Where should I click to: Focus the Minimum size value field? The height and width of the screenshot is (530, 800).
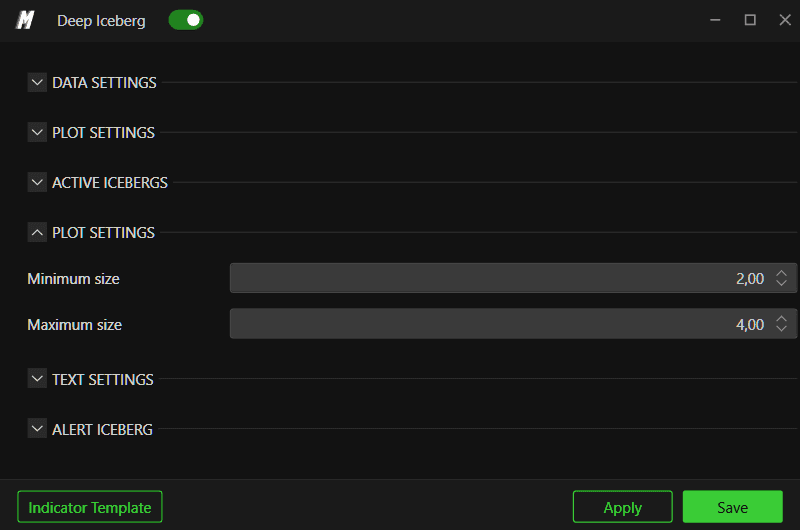[513, 278]
